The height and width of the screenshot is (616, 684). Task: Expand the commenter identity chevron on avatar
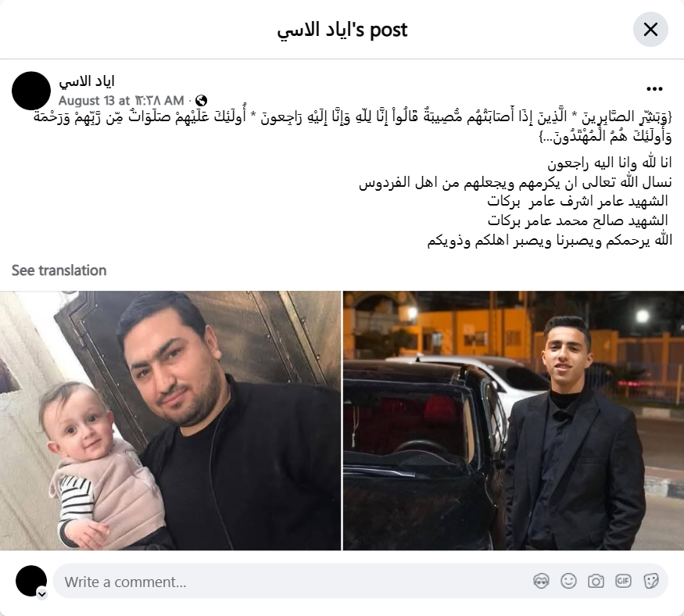pyautogui.click(x=42, y=594)
